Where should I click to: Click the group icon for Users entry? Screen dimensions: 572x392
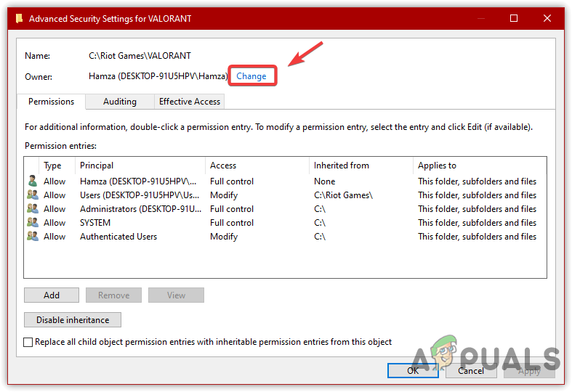click(33, 195)
